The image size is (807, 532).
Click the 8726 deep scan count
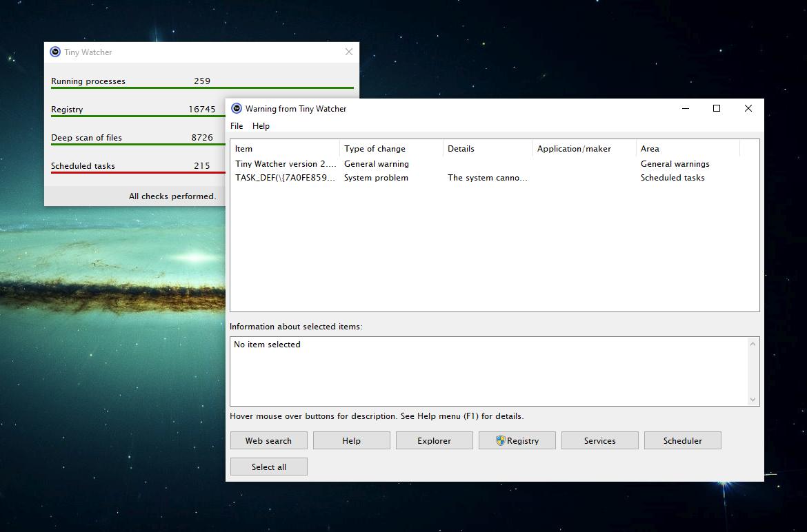(202, 138)
